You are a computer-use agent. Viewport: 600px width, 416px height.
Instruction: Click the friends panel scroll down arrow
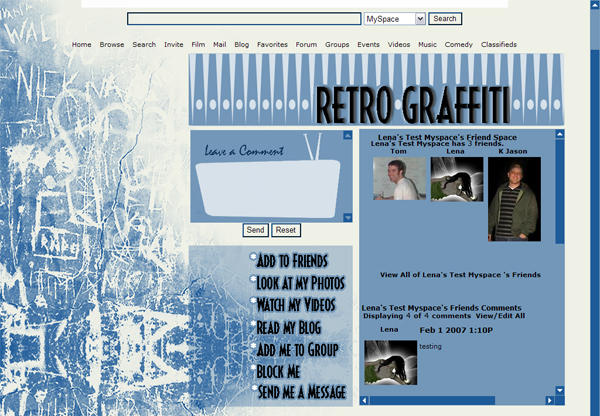pyautogui.click(x=560, y=391)
